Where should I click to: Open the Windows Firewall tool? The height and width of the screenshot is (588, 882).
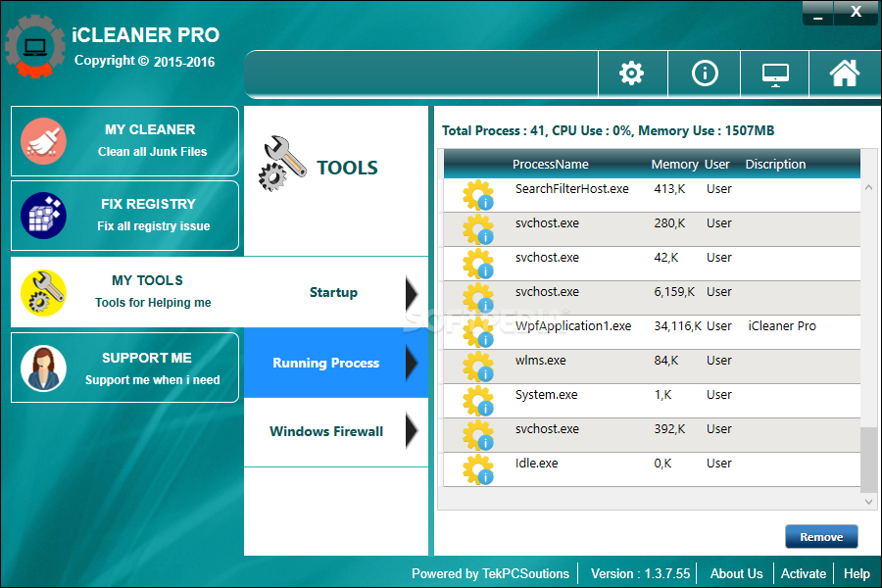(336, 431)
